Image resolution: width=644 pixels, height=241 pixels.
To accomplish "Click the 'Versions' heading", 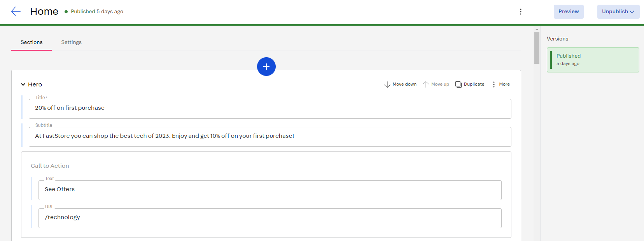I will pyautogui.click(x=557, y=39).
